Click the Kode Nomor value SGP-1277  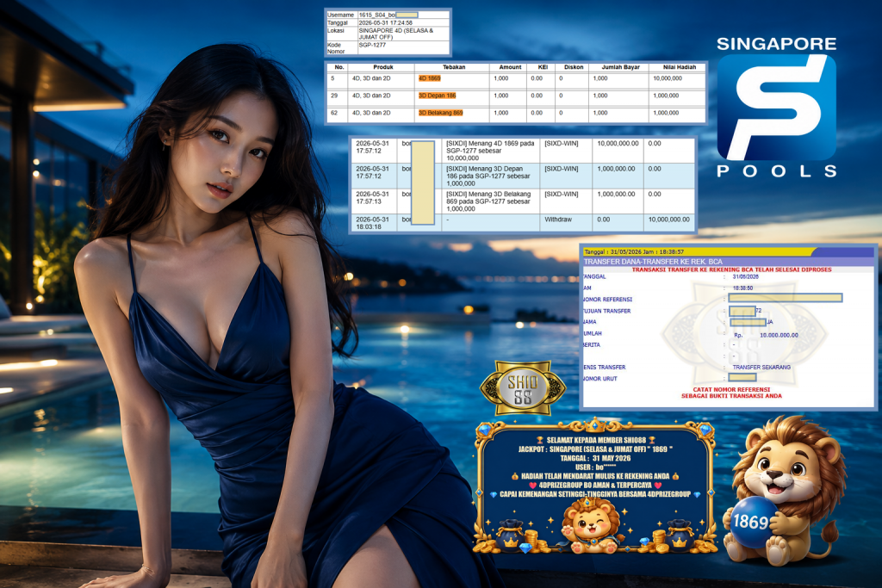point(372,45)
